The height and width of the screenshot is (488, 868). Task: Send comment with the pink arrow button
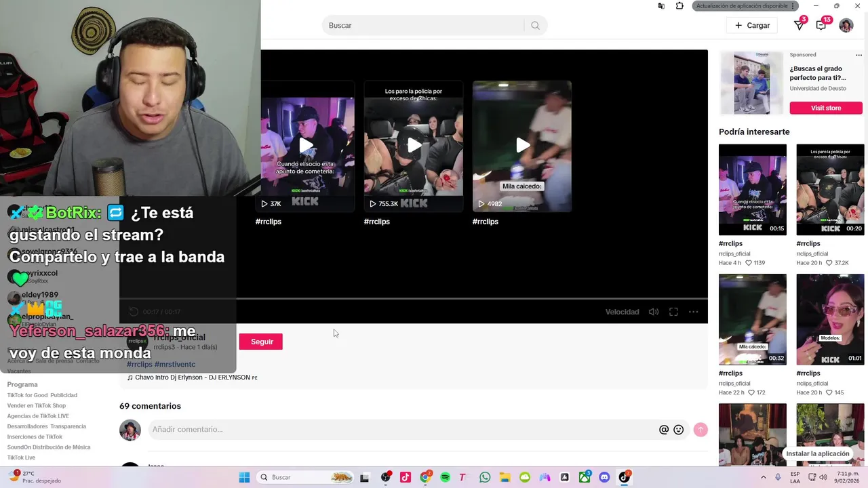coord(701,430)
